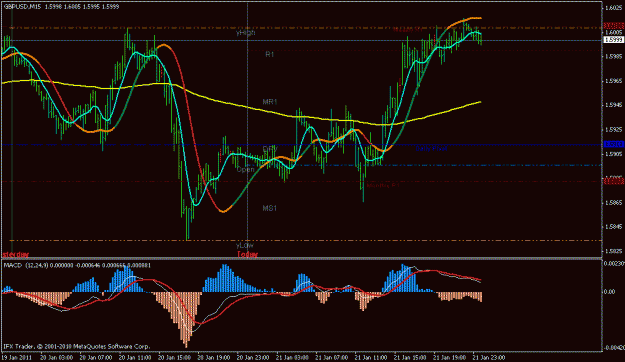The width and height of the screenshot is (625, 362).
Task: Click the 21 Jan 11:00 time label
Action: coord(371,357)
